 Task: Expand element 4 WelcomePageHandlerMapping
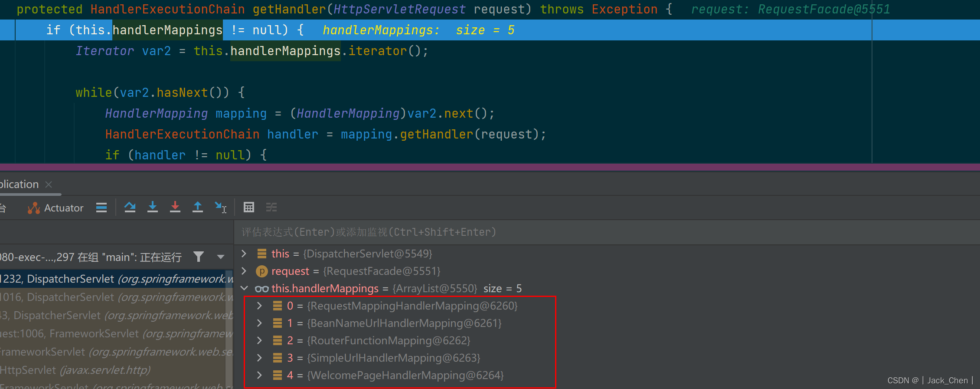[259, 375]
